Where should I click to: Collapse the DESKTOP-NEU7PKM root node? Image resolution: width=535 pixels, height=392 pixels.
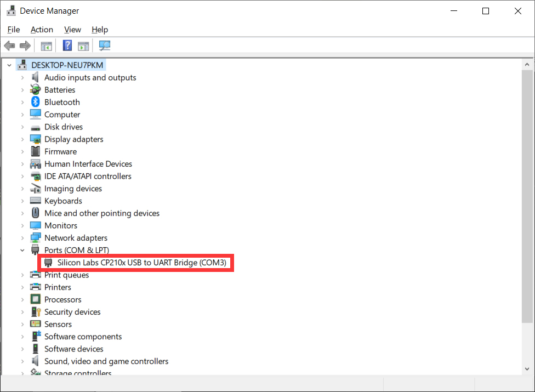[9, 65]
